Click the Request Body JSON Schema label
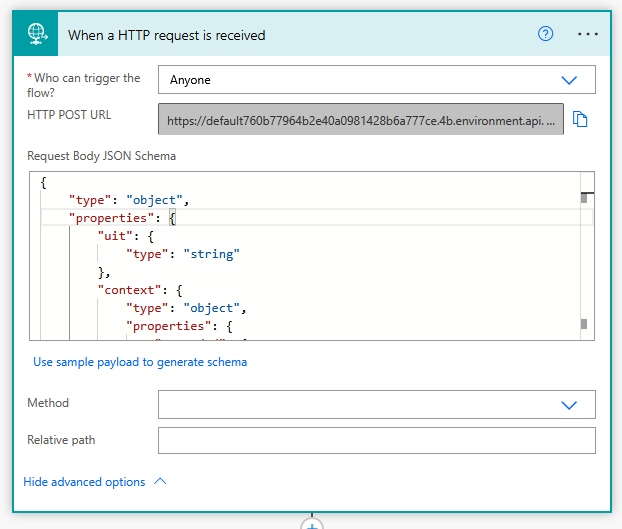 pos(101,156)
